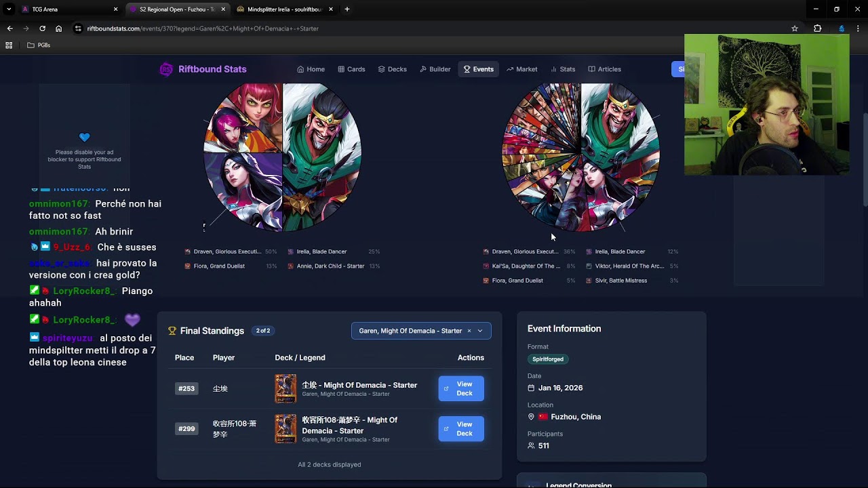Click Draven, Glorious Executioner 50% legend entry
The height and width of the screenshot is (488, 868).
point(231,251)
